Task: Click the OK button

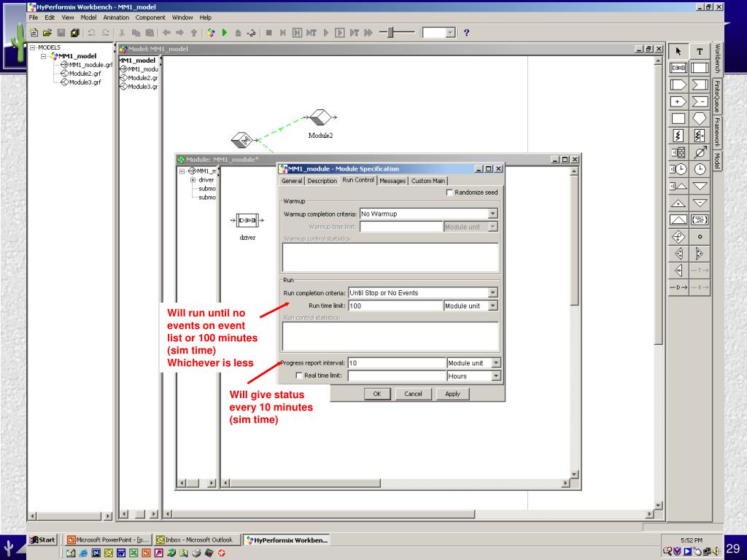Action: [x=377, y=394]
